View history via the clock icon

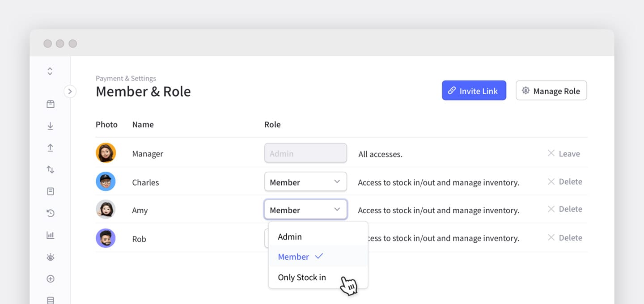tap(50, 213)
